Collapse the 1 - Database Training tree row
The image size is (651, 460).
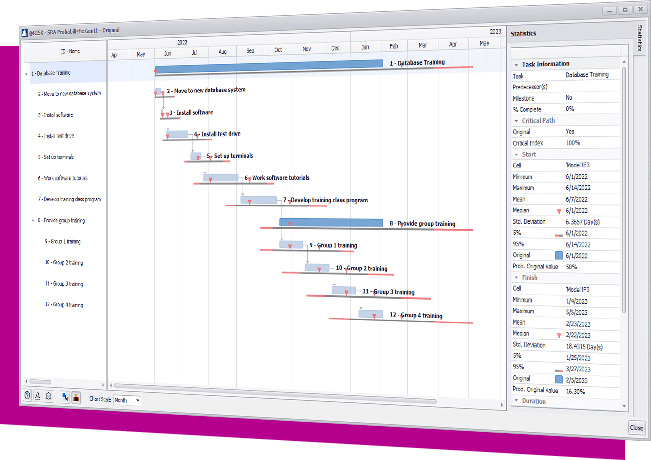27,74
